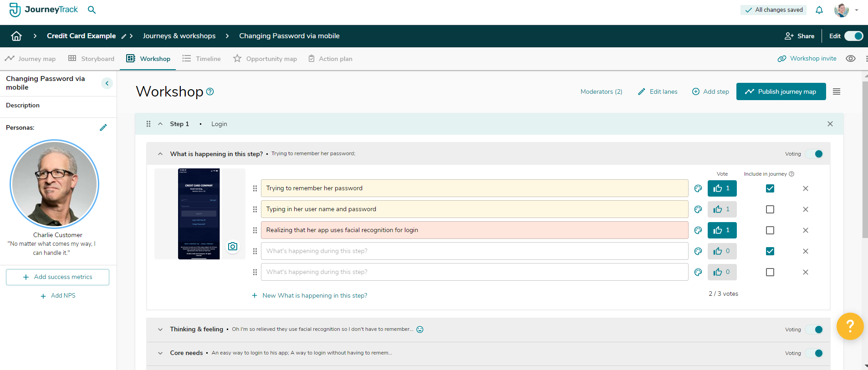The image size is (868, 370).
Task: Check include in journey for 'Realizing that her app'
Action: tap(770, 230)
